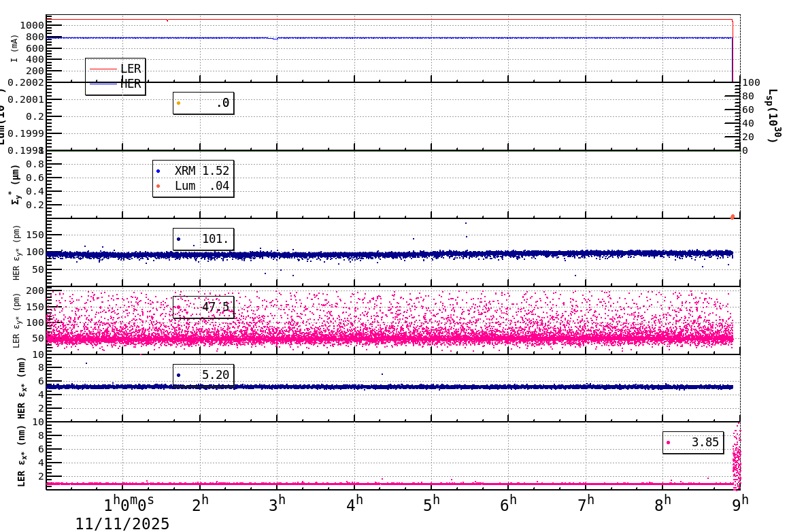Click the "1h0m0s" time axis label

(129, 504)
